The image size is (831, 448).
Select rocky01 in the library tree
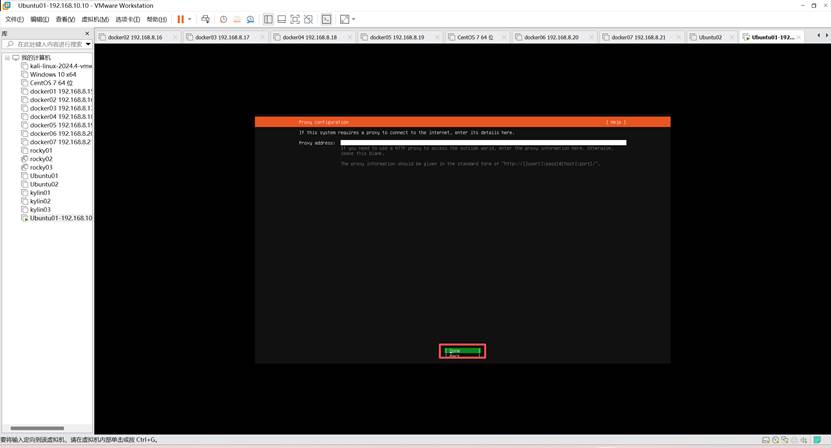tap(37, 151)
